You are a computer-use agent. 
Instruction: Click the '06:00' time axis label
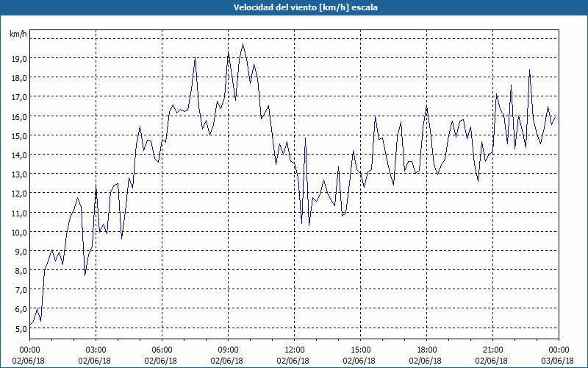162,350
